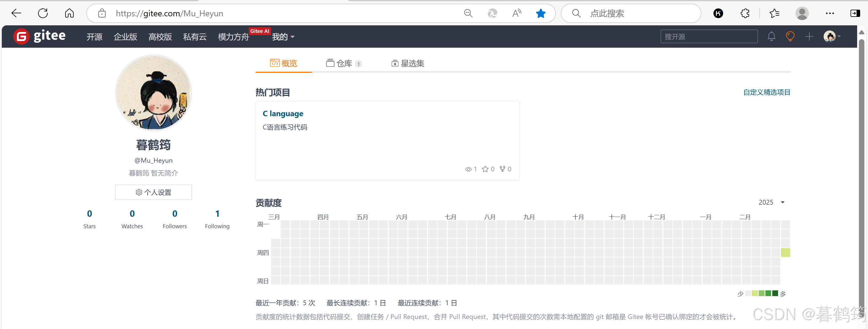Toggle browser favorite star icon

click(x=541, y=14)
